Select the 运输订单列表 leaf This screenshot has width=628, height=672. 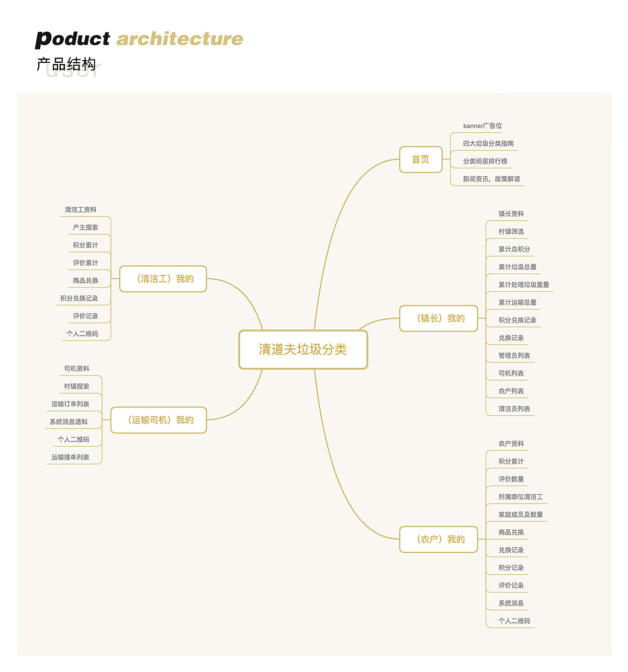70,404
